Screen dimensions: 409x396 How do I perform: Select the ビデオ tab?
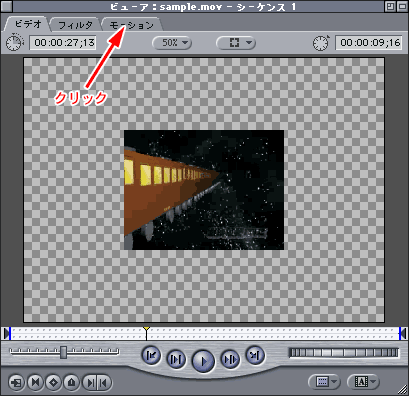click(x=28, y=24)
